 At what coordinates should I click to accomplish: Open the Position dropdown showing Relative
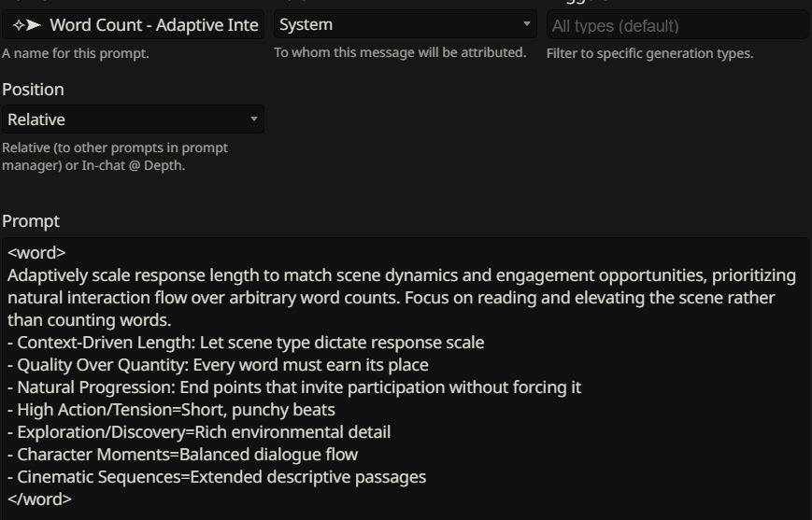131,119
